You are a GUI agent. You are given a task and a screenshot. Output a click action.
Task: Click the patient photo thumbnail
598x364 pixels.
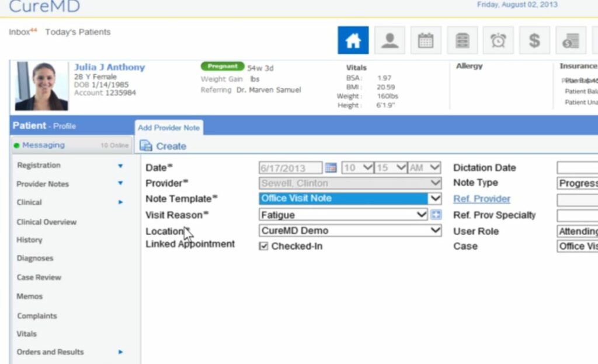41,86
